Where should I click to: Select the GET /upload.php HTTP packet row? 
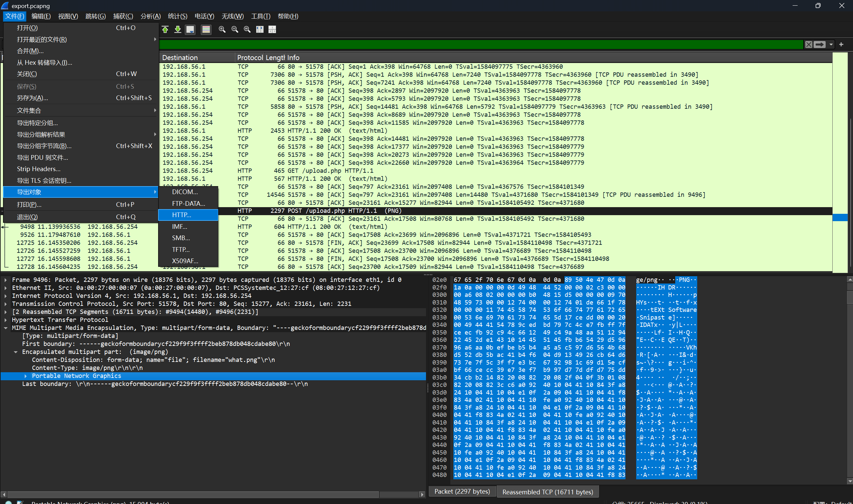point(496,170)
